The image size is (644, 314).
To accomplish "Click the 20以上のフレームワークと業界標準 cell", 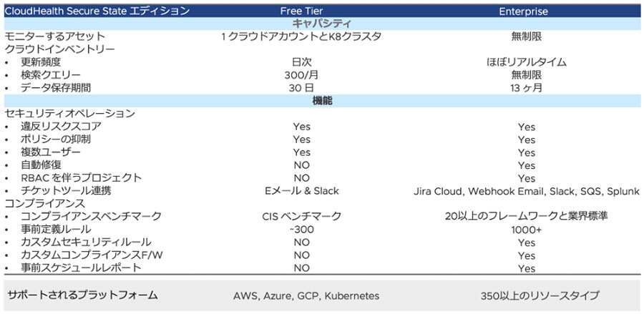I will (526, 217).
